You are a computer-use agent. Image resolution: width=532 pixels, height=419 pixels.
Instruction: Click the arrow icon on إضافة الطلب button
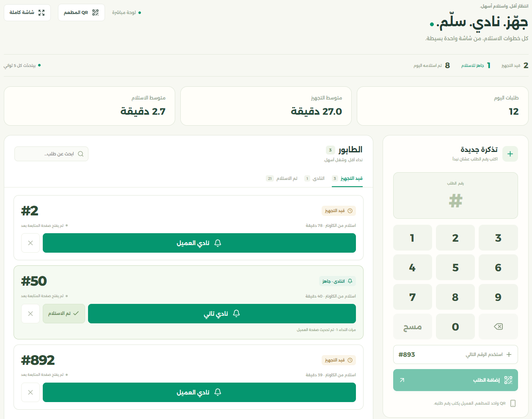[x=402, y=380]
